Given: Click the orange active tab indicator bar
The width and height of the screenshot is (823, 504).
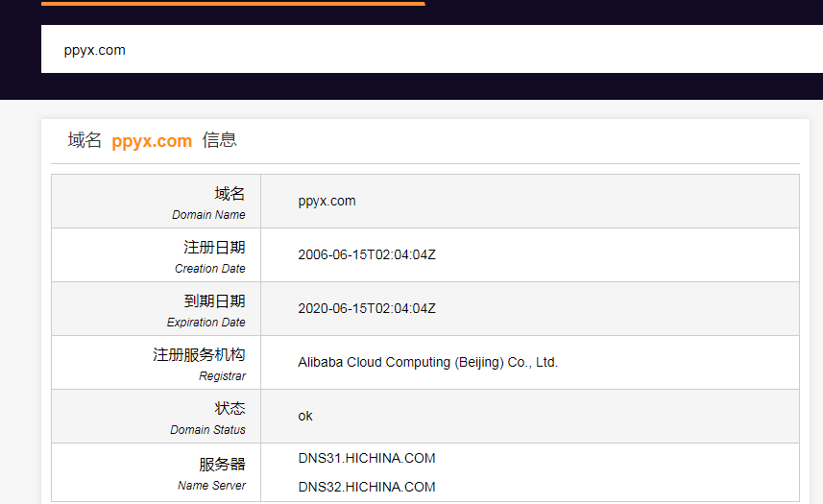Looking at the screenshot, I should [x=232, y=3].
